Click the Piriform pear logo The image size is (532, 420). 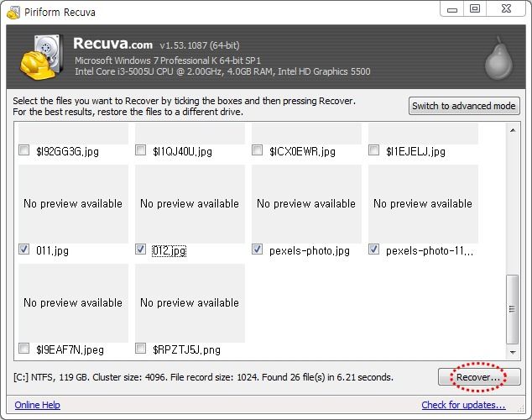498,59
